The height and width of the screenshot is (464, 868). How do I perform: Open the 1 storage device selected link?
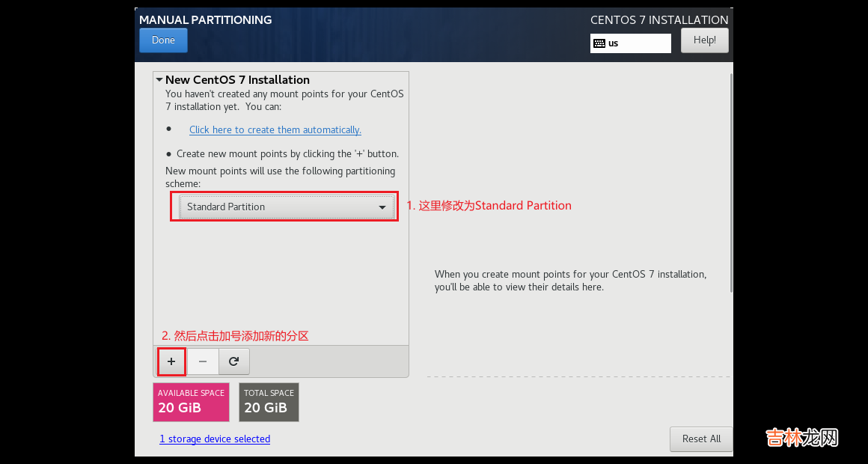click(x=215, y=439)
